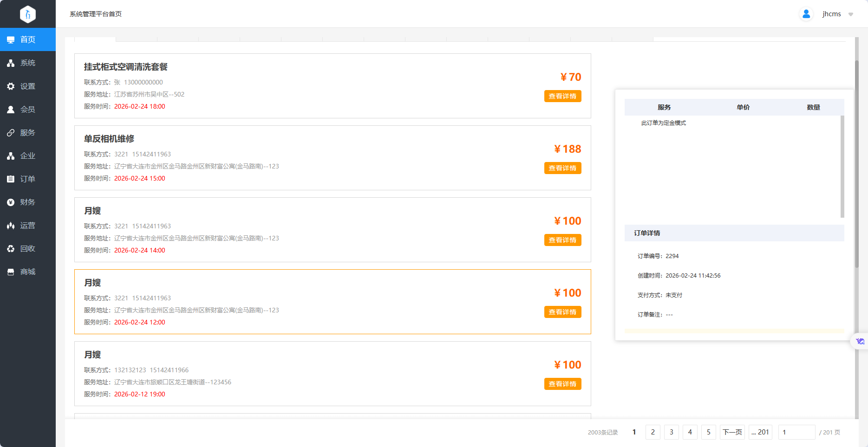
Task: Click the home monitor icon in sidebar
Action: (11, 40)
